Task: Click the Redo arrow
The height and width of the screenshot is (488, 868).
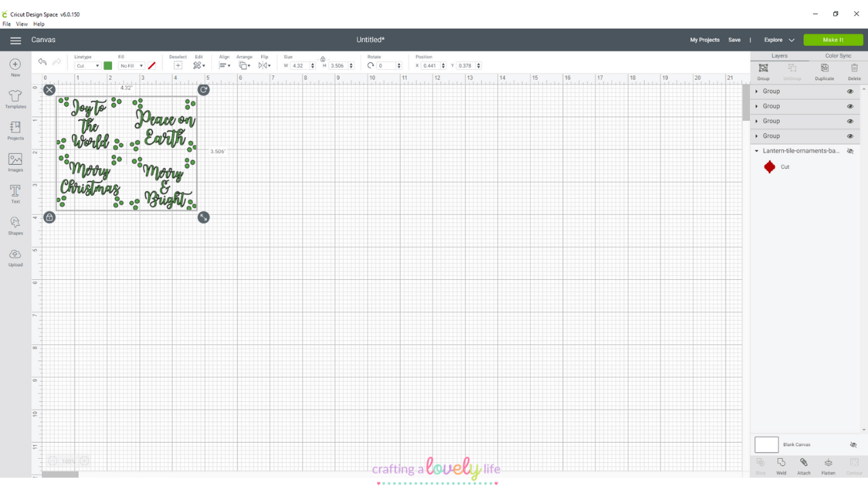Action: pos(57,62)
